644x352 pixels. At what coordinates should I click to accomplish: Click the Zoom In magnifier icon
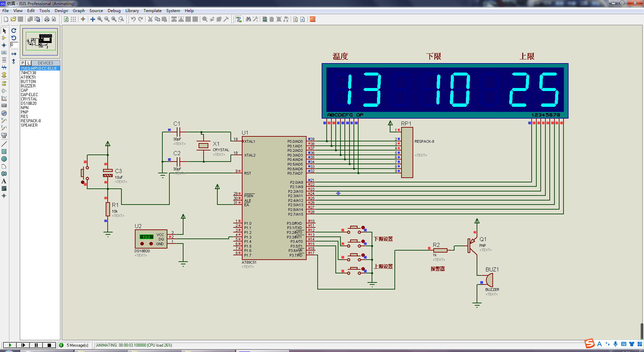pyautogui.click(x=100, y=19)
